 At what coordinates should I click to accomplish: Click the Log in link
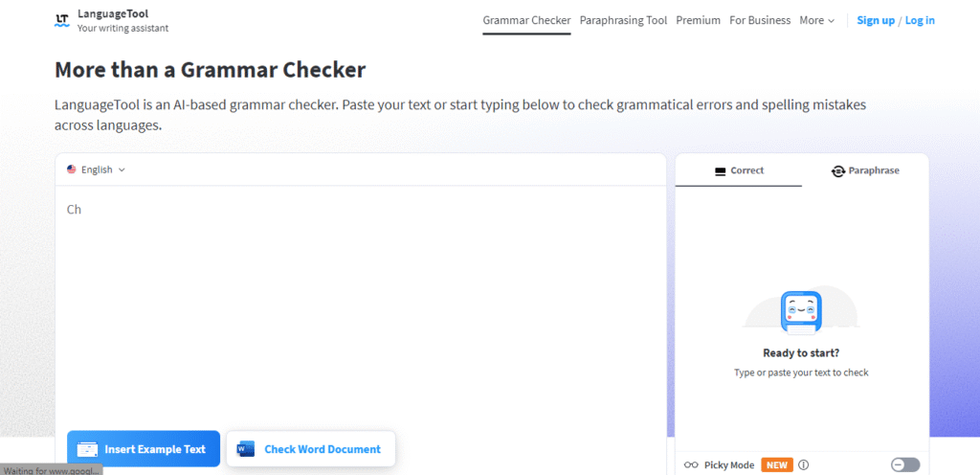point(920,20)
